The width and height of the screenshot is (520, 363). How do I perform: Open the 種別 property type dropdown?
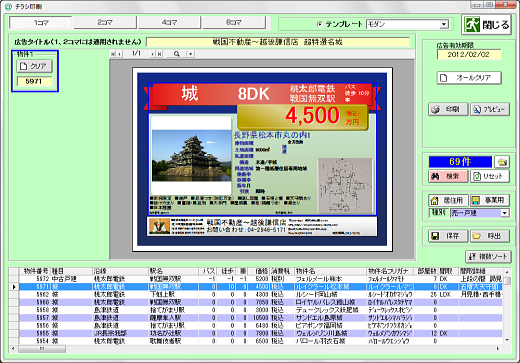click(x=505, y=213)
